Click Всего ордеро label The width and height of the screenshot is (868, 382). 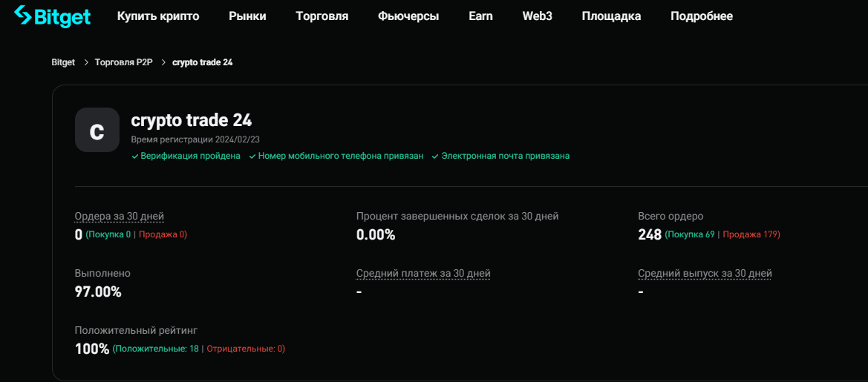[x=671, y=216]
